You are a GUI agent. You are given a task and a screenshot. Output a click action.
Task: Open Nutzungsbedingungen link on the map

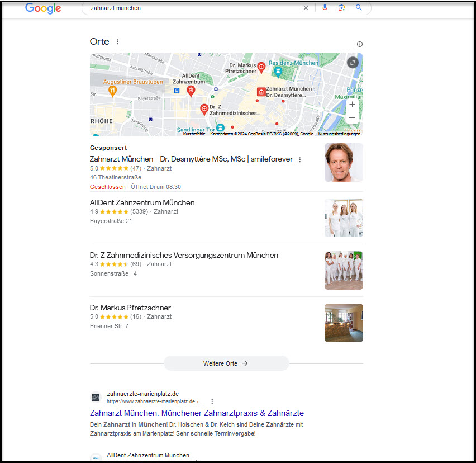coord(339,134)
